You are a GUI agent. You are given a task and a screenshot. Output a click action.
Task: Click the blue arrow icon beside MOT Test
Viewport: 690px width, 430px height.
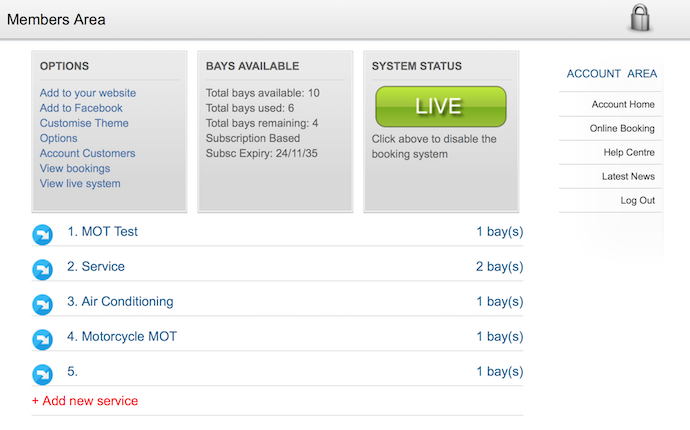click(x=42, y=233)
